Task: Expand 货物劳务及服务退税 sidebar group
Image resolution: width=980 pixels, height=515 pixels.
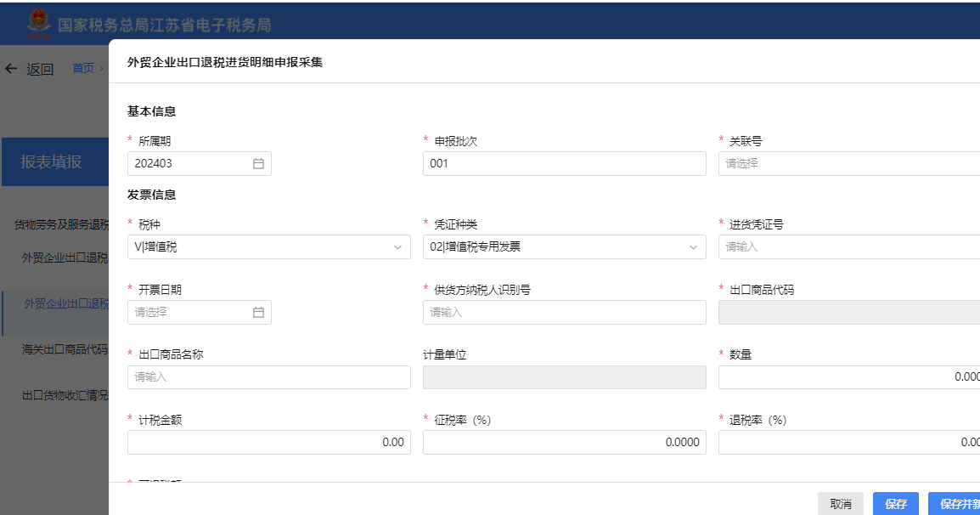Action: point(61,224)
